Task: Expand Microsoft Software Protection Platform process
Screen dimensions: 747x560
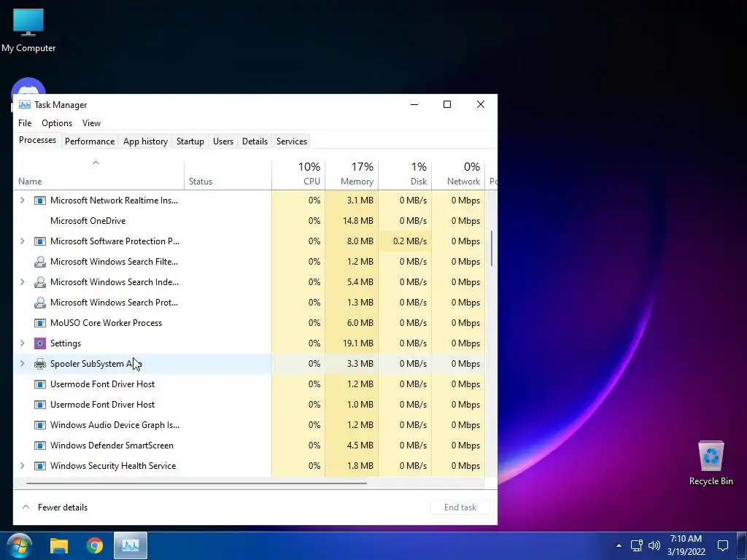Action: coord(22,241)
